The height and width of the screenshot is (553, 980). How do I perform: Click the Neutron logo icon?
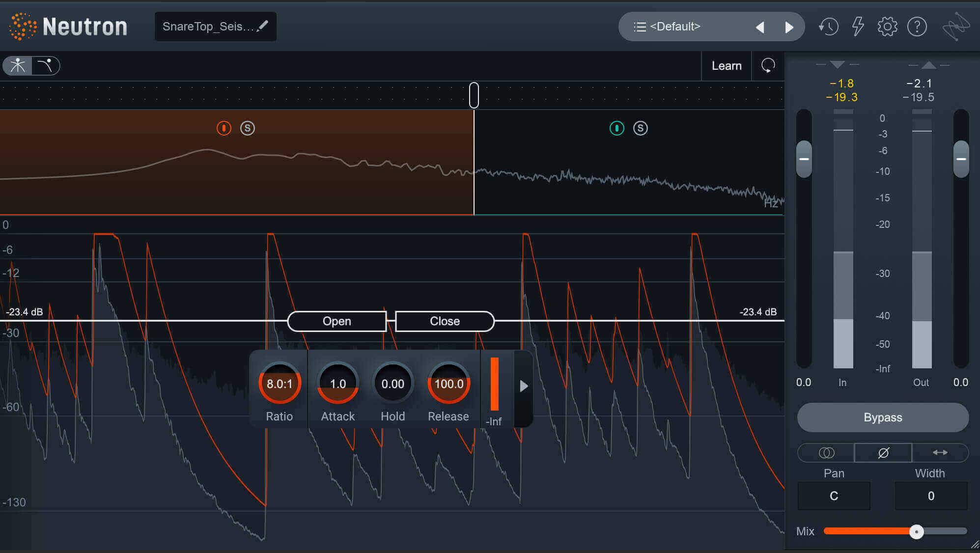(x=23, y=26)
